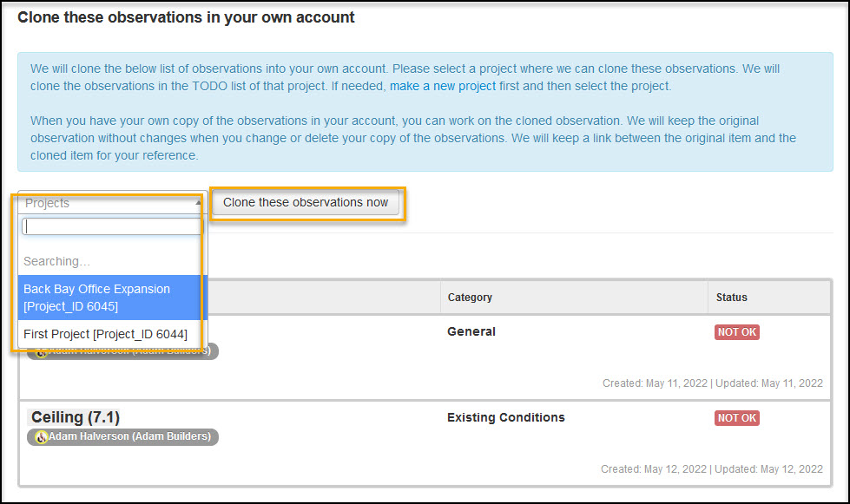Select Back Bay Office Expansion project
The width and height of the screenshot is (850, 504).
point(109,298)
